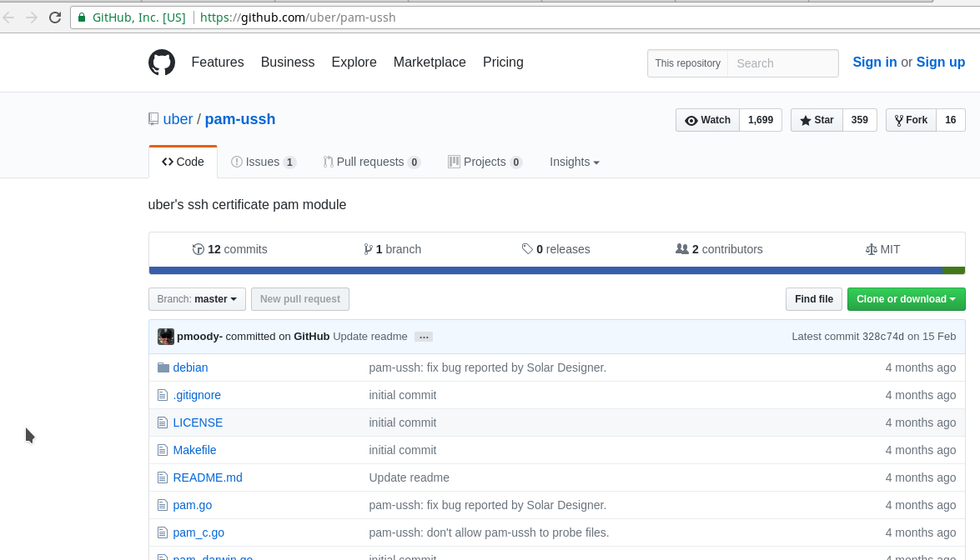Open the debian folder name

(x=191, y=367)
